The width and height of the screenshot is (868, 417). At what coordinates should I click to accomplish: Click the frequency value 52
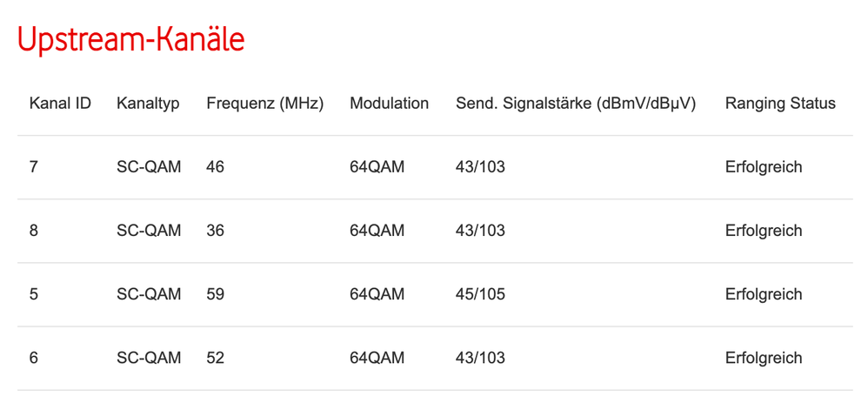[x=215, y=358]
